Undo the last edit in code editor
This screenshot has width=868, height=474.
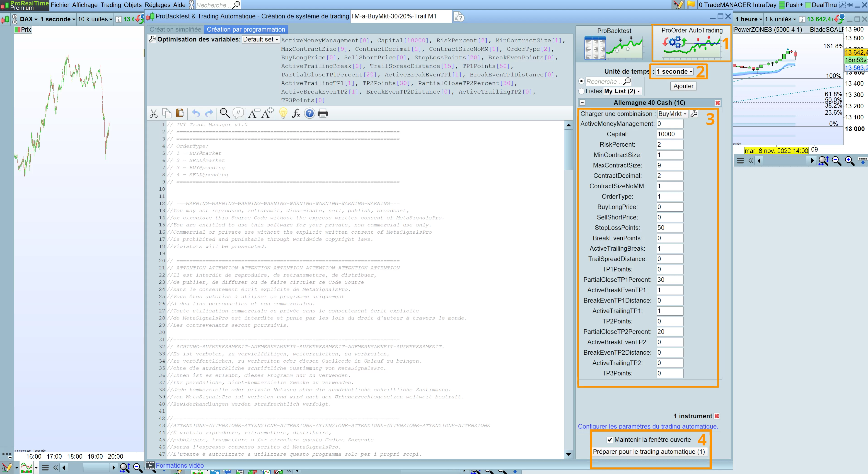coord(196,114)
